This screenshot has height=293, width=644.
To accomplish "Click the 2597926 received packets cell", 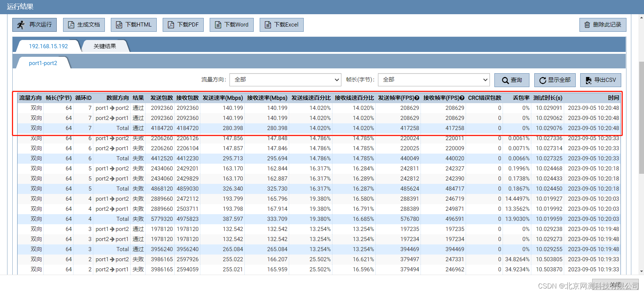I will (188, 259).
